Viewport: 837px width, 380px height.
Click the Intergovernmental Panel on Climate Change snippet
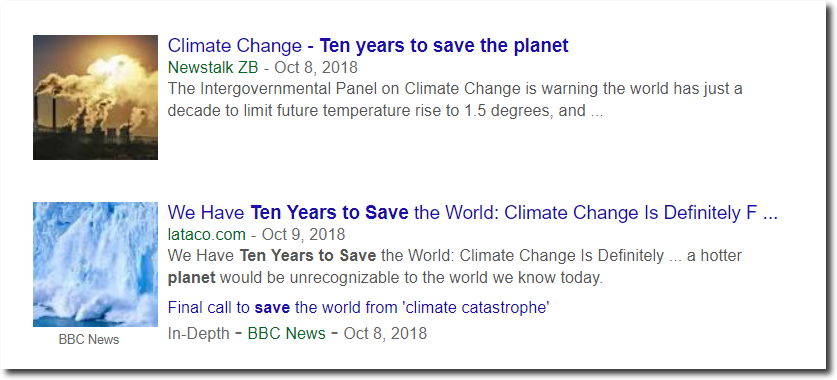pyautogui.click(x=455, y=89)
